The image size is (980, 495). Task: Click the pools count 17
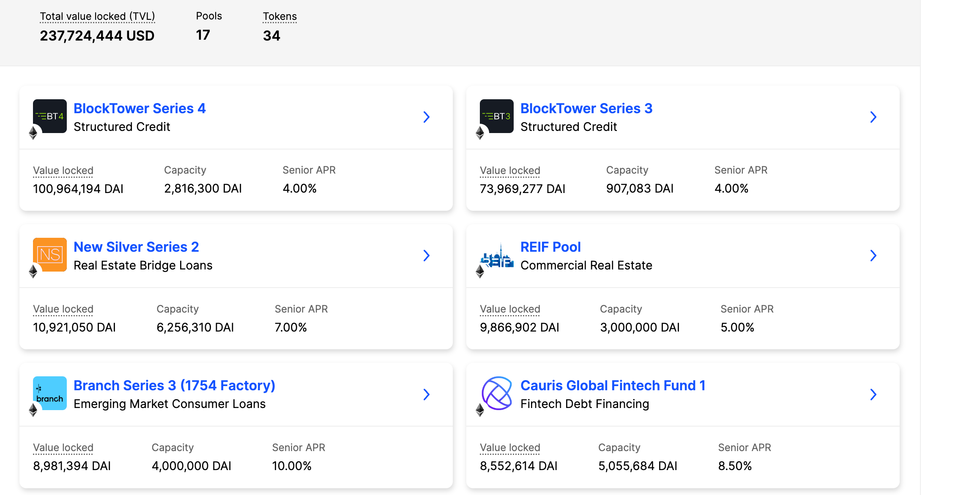(x=203, y=35)
